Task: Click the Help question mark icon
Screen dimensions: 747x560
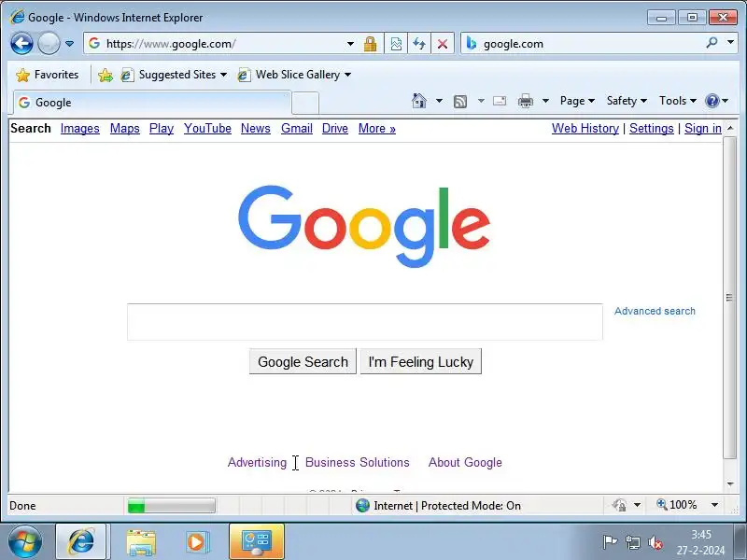Action: click(712, 101)
